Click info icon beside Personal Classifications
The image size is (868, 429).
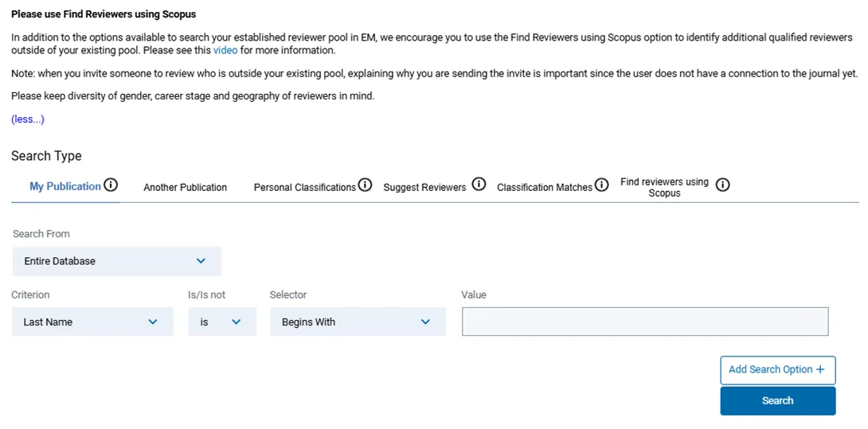click(x=365, y=185)
